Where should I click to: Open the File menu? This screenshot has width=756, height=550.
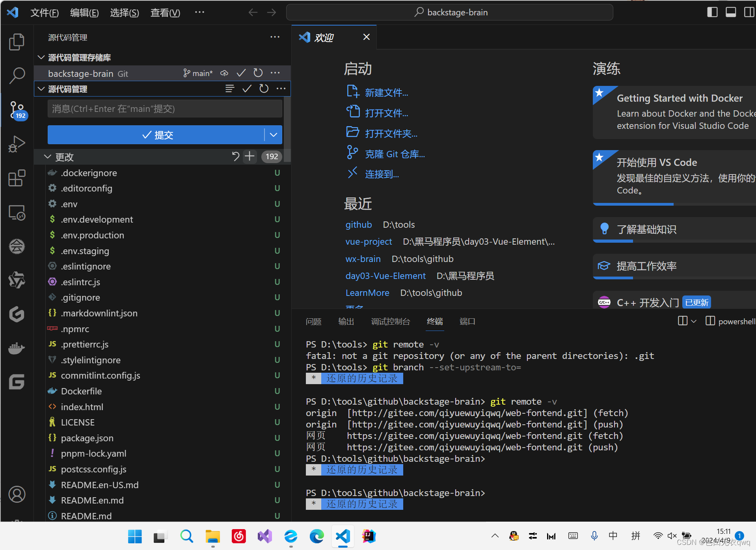pos(45,13)
